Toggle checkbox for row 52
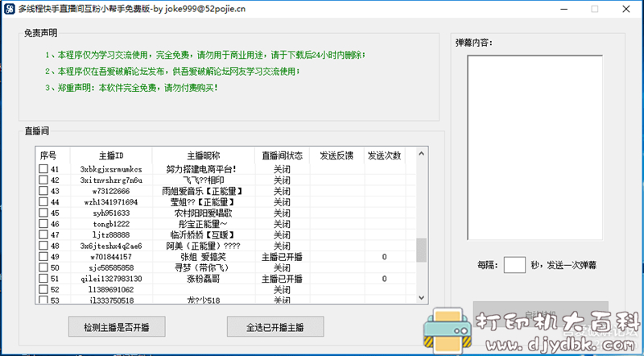The width and height of the screenshot is (644, 356). (x=43, y=289)
